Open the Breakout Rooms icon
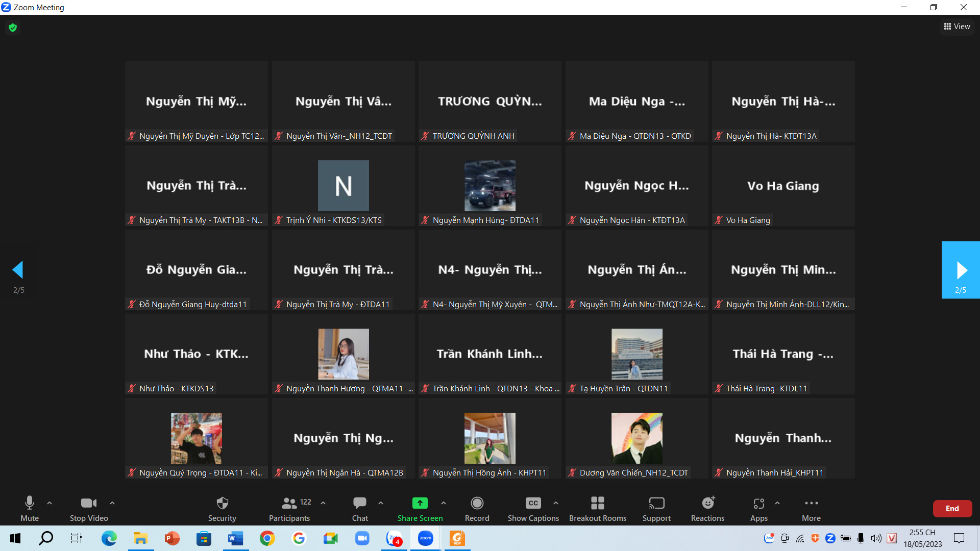The image size is (980, 551). pos(597,504)
